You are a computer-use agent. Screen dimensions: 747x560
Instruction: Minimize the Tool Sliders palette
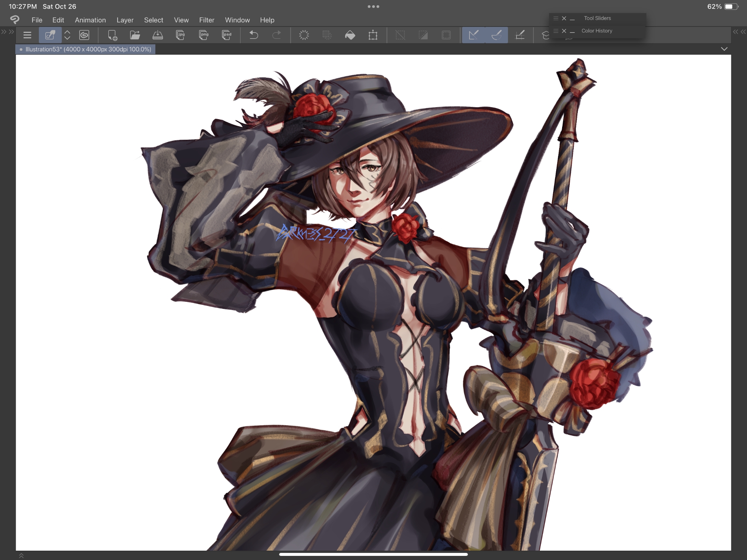click(x=572, y=19)
